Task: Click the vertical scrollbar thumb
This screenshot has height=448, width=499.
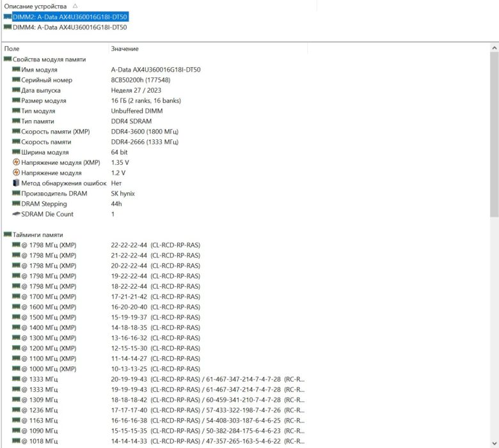Action: point(494,135)
